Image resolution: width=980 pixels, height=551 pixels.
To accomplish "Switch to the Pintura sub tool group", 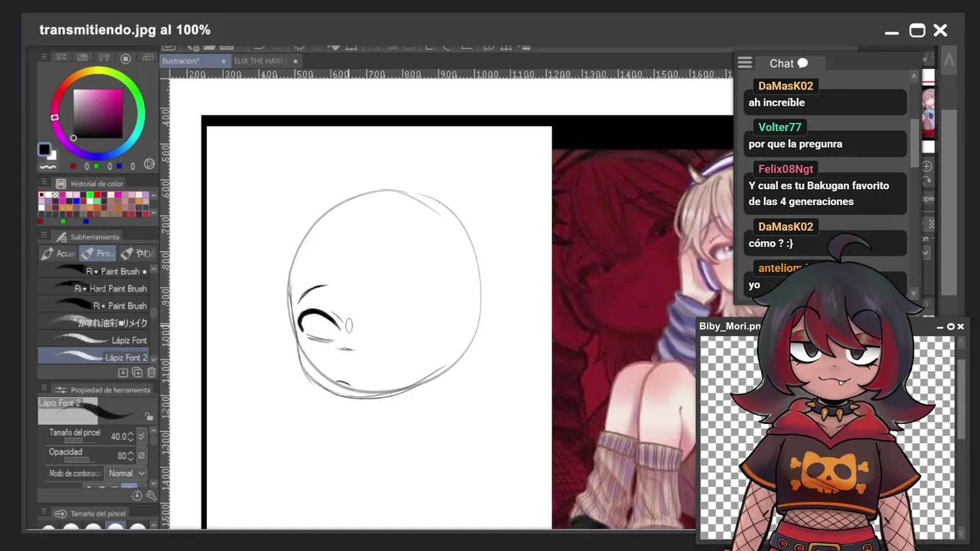I will coord(97,253).
